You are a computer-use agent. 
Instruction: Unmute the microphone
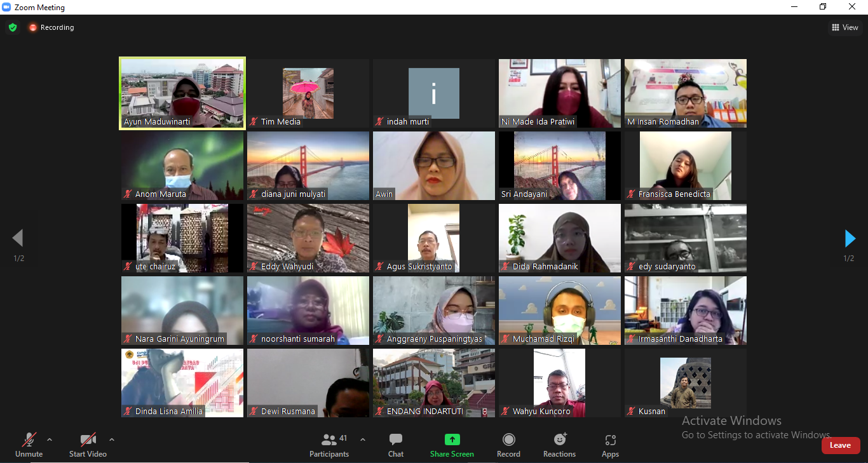29,445
